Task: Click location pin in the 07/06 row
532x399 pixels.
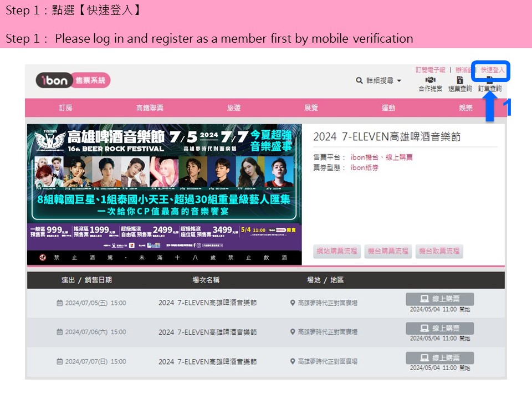Action: click(293, 332)
